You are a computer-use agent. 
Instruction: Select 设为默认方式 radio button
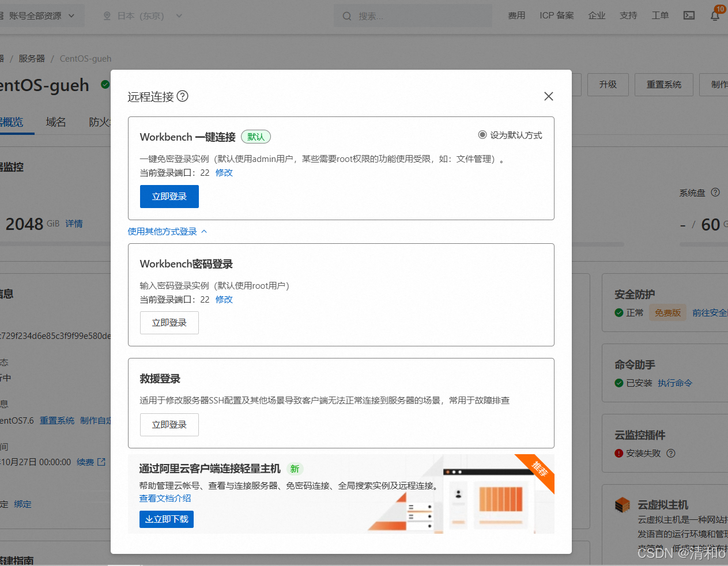(x=482, y=135)
